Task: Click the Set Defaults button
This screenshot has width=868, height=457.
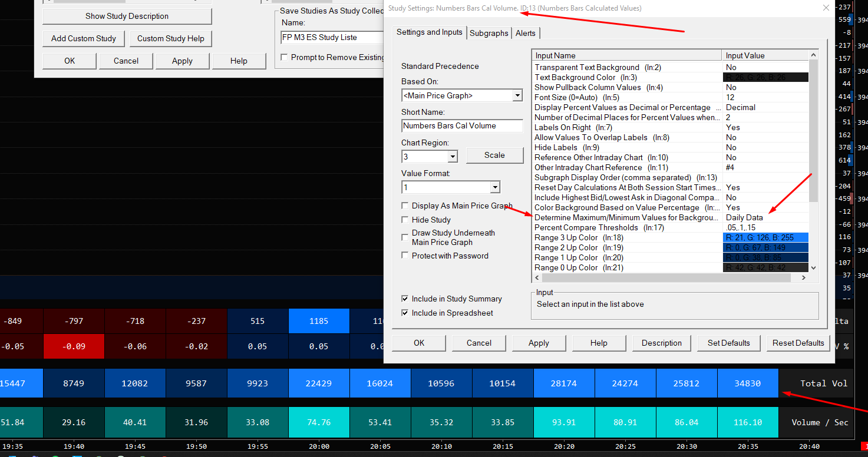Action: (x=728, y=343)
